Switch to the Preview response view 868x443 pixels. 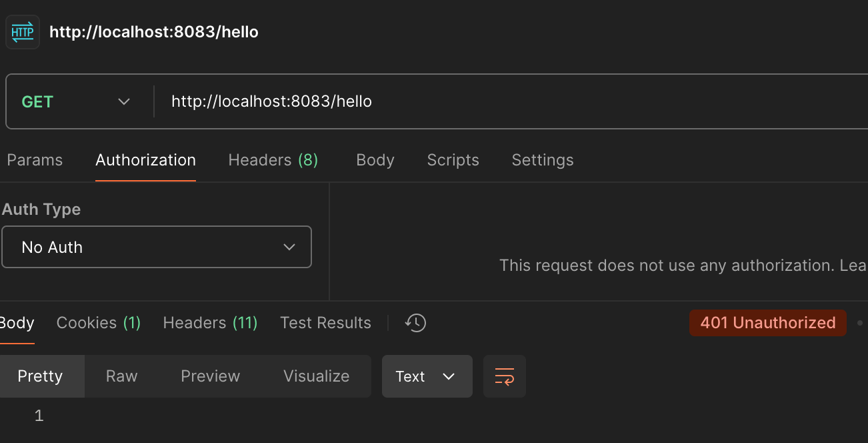point(210,376)
